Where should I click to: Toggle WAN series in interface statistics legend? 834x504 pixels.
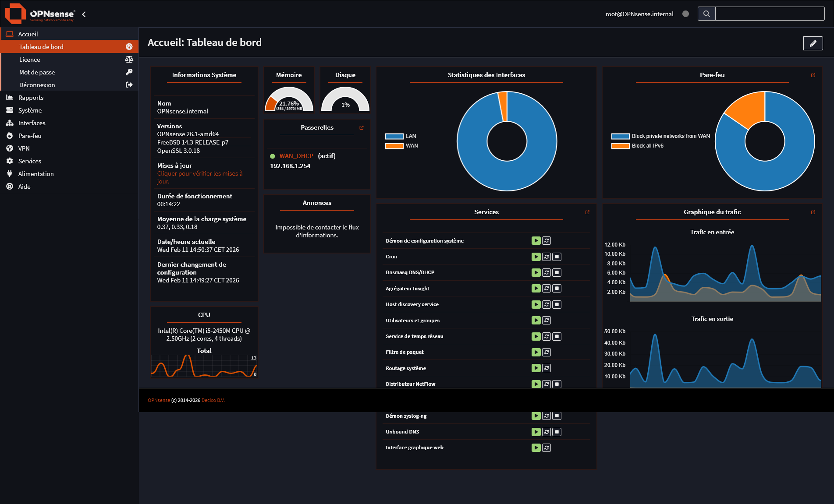401,146
